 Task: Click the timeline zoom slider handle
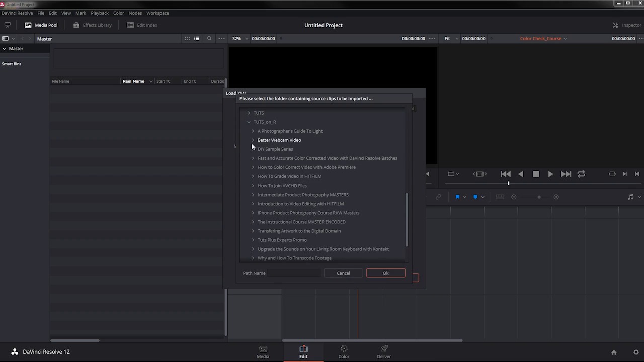pos(539,197)
